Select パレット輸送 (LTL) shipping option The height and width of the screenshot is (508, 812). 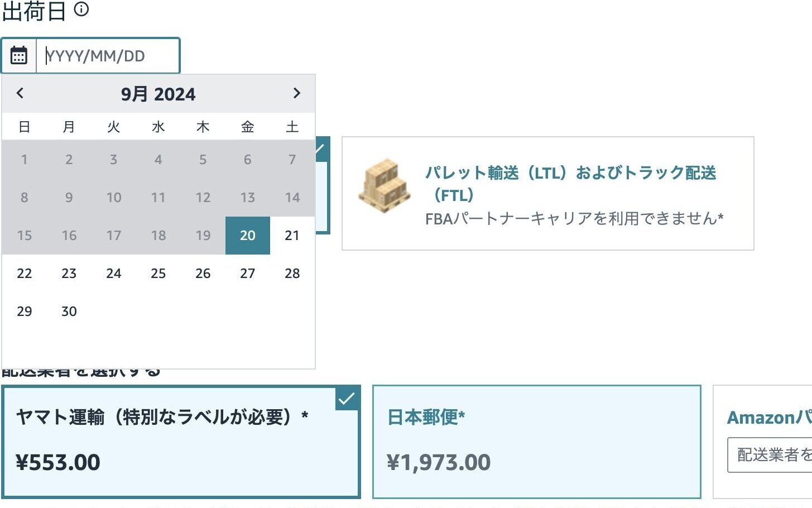[547, 193]
